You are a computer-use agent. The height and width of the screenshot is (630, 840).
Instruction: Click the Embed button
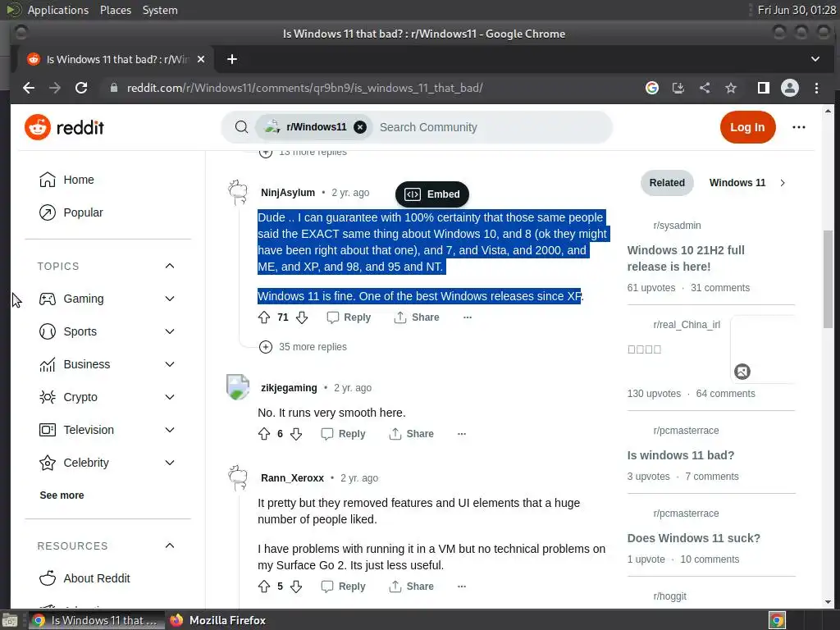(431, 194)
